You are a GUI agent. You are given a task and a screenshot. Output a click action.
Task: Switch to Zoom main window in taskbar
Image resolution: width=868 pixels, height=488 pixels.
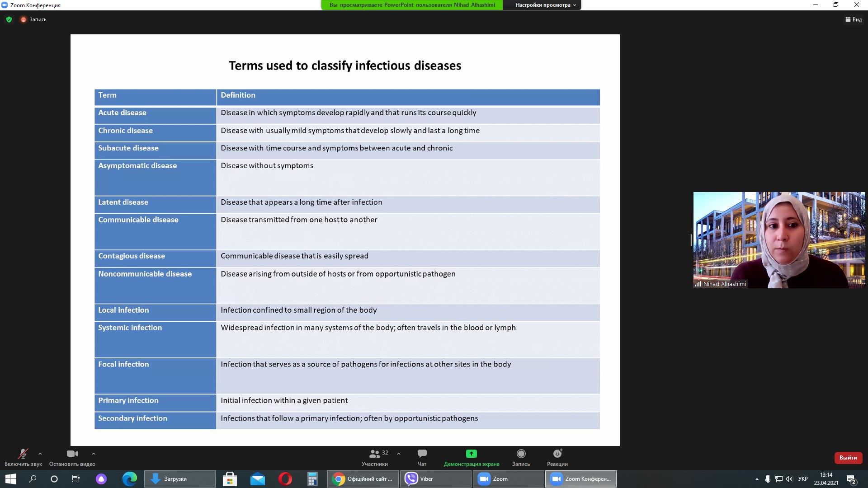click(509, 479)
